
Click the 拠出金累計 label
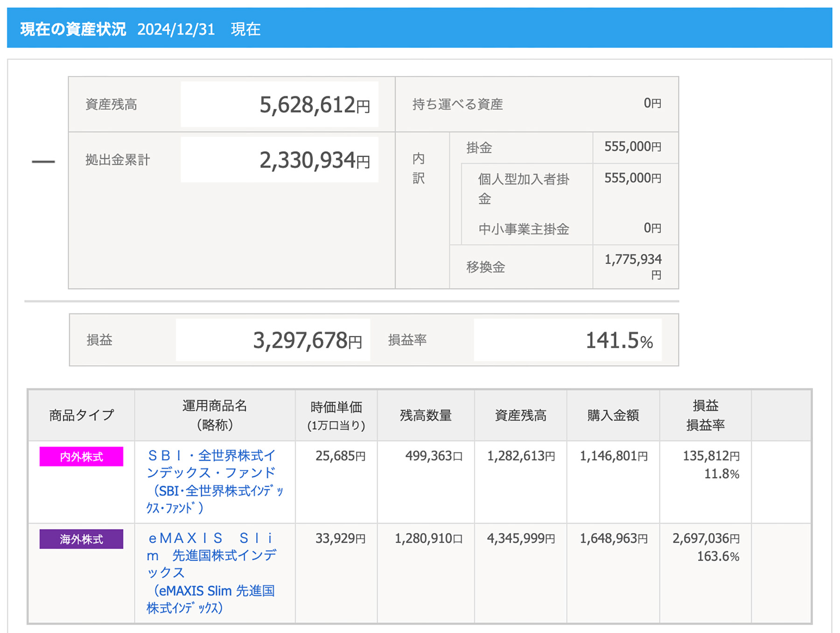117,160
